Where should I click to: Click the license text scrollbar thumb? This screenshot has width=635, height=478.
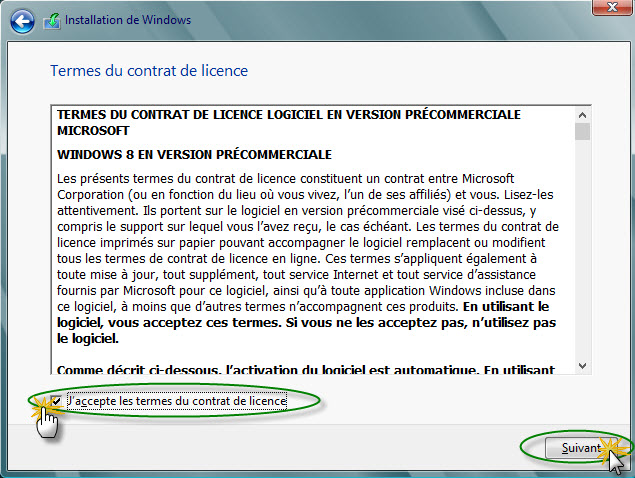tap(582, 132)
